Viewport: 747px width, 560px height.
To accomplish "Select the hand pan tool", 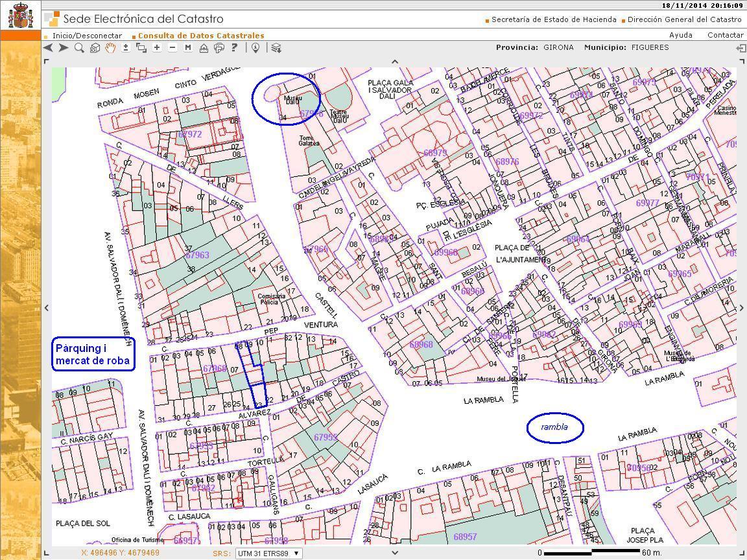I will click(110, 48).
